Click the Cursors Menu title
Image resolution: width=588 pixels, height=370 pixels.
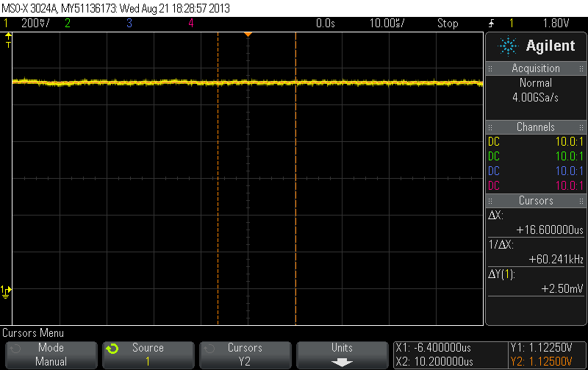(33, 333)
